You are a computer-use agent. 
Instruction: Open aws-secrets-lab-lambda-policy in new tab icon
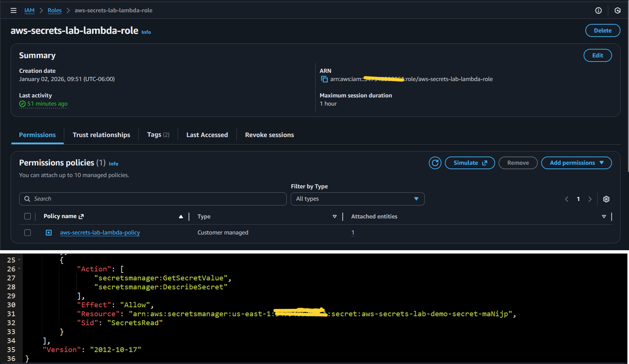[x=81, y=216]
